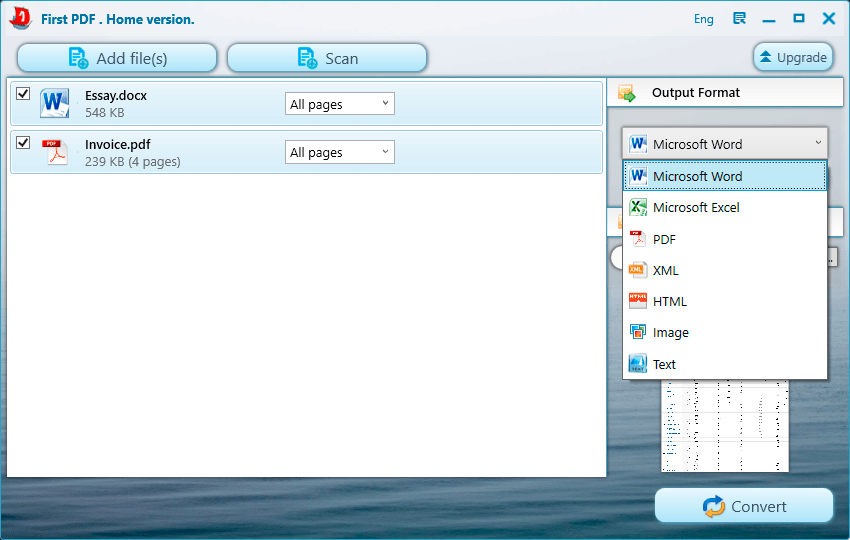Uncheck the Essay.docx checkbox
This screenshot has height=540, width=850.
23,93
